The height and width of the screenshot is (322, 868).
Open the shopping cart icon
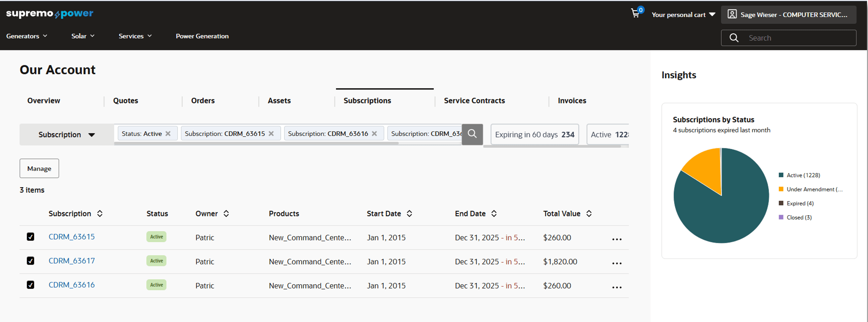[x=636, y=14]
